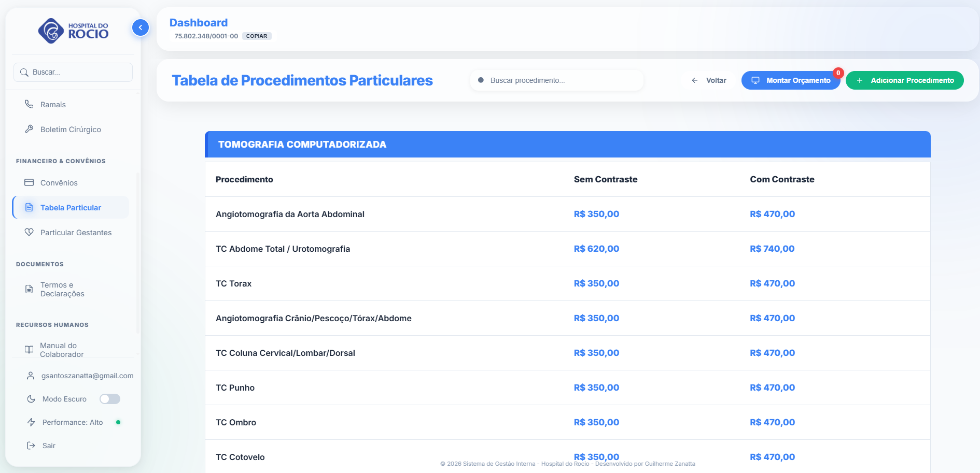Screen dimensions: 980x473
Task: Click the user email gsantoszanatta@gmail.com
Action: tap(87, 376)
